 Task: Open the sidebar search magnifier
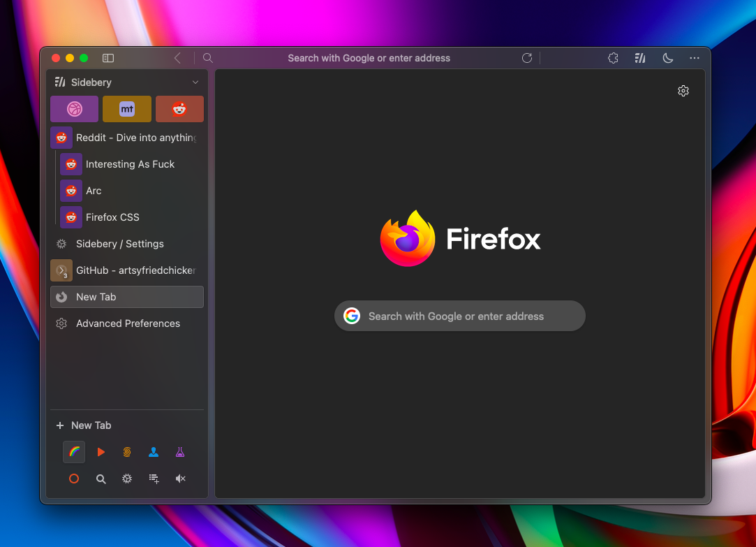101,479
